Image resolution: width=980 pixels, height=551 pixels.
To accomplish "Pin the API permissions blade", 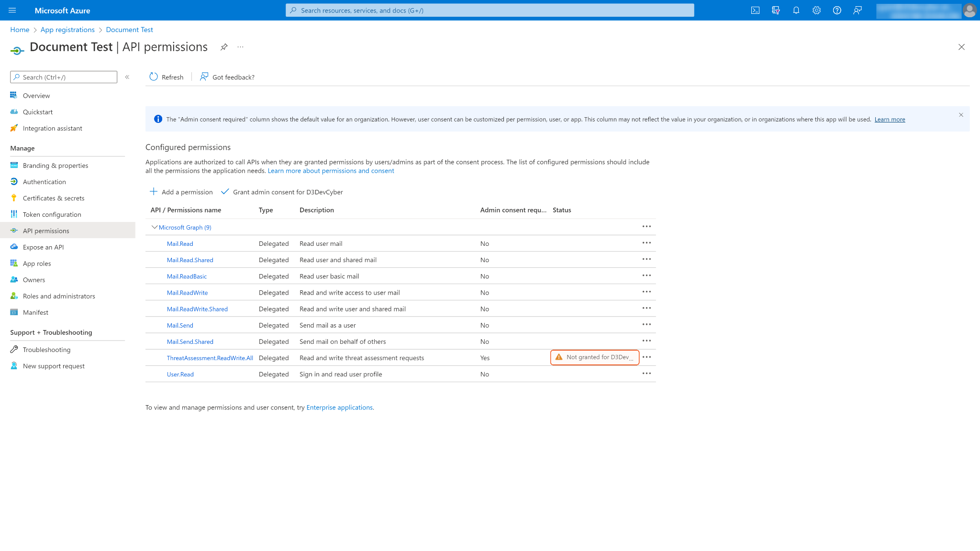I will point(224,47).
